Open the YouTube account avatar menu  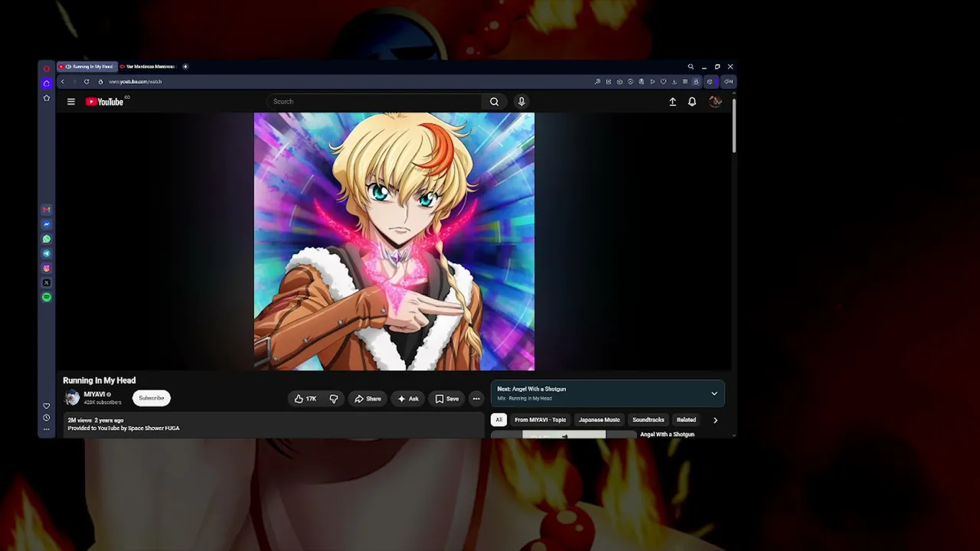click(x=715, y=102)
